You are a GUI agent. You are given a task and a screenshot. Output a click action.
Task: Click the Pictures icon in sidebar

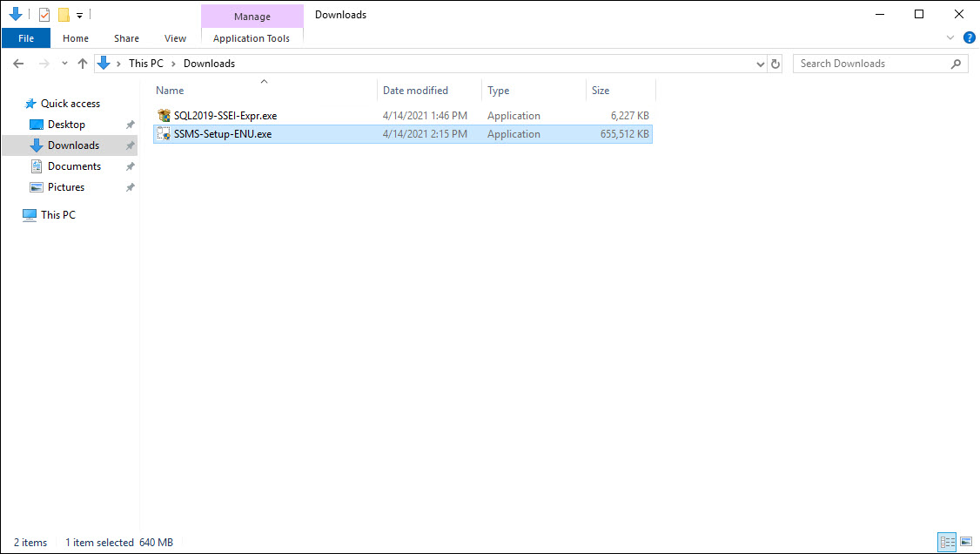click(37, 187)
